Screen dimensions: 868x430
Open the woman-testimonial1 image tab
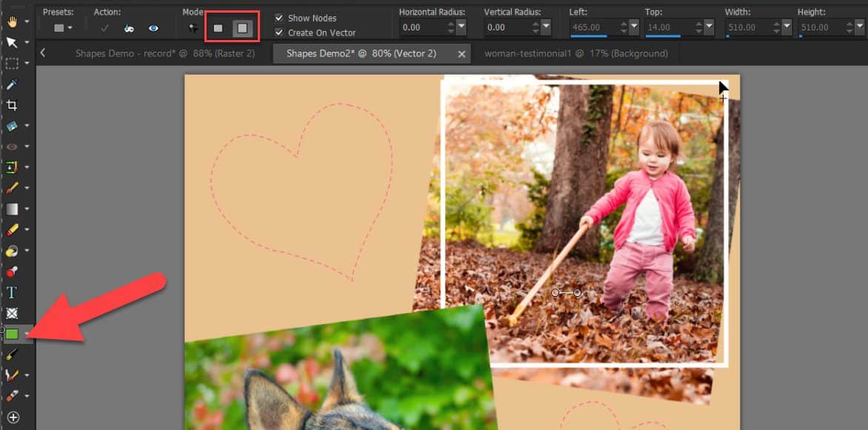point(576,53)
